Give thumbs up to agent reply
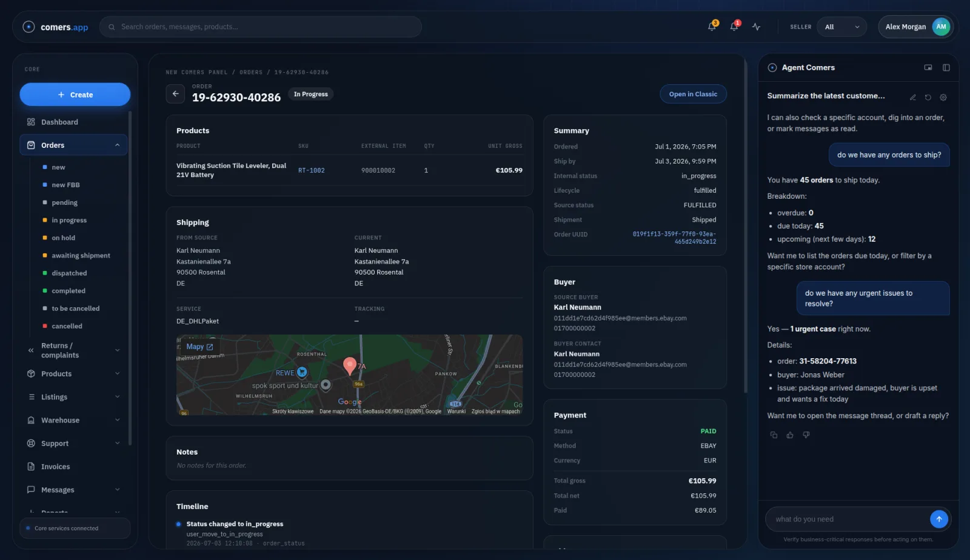Image resolution: width=970 pixels, height=560 pixels. pos(790,435)
